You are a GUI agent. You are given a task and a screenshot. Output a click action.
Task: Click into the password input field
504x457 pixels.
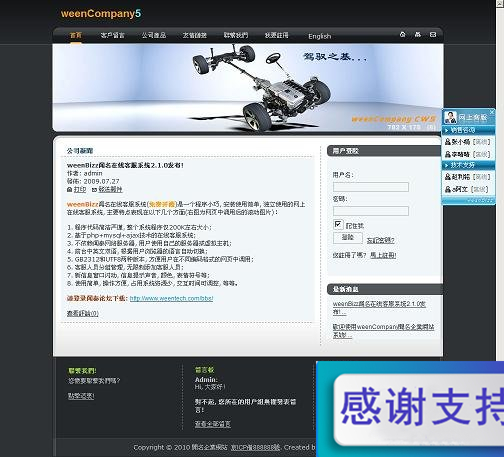pos(371,211)
